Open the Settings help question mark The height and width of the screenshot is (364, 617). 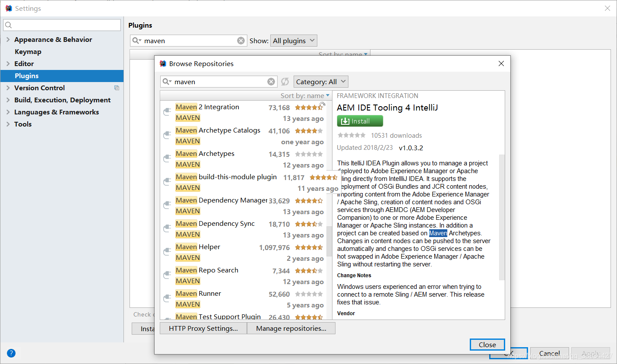point(11,353)
